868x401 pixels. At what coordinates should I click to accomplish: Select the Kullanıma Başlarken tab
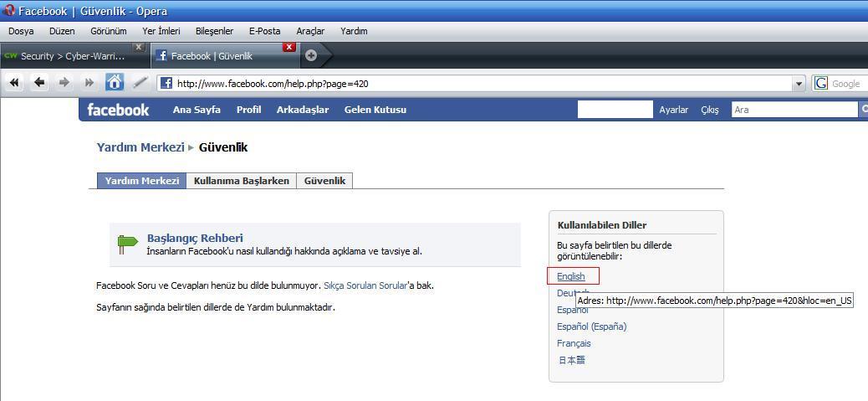tap(242, 181)
